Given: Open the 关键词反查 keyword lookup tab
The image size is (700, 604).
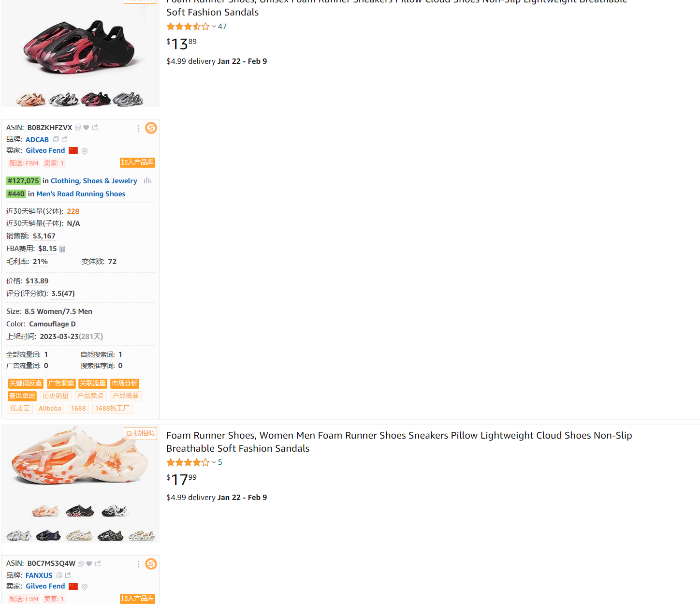Looking at the screenshot, I should click(26, 383).
